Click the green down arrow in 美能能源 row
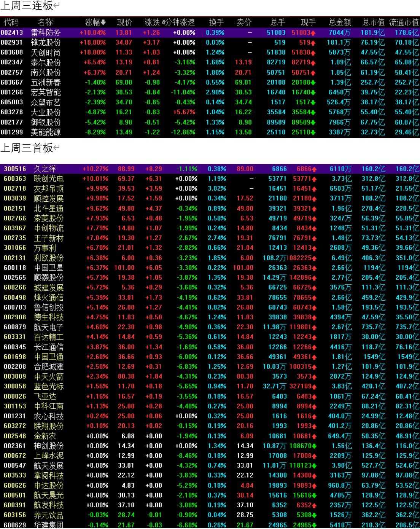 pos(313,132)
